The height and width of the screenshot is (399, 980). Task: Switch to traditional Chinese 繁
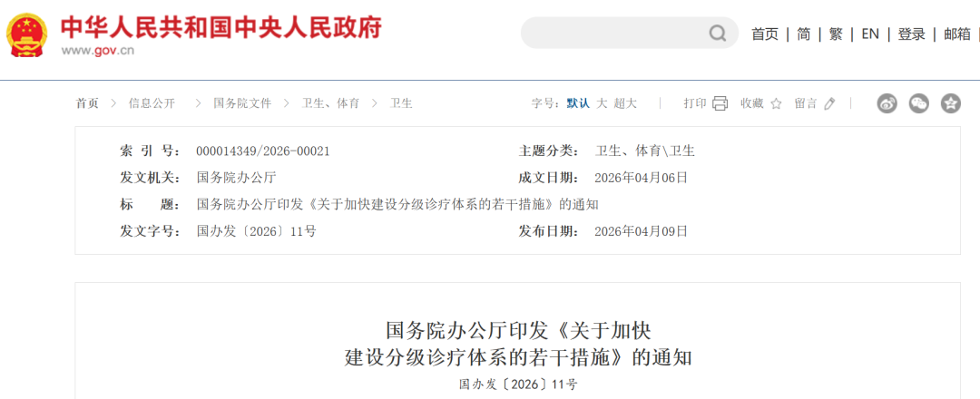click(836, 34)
